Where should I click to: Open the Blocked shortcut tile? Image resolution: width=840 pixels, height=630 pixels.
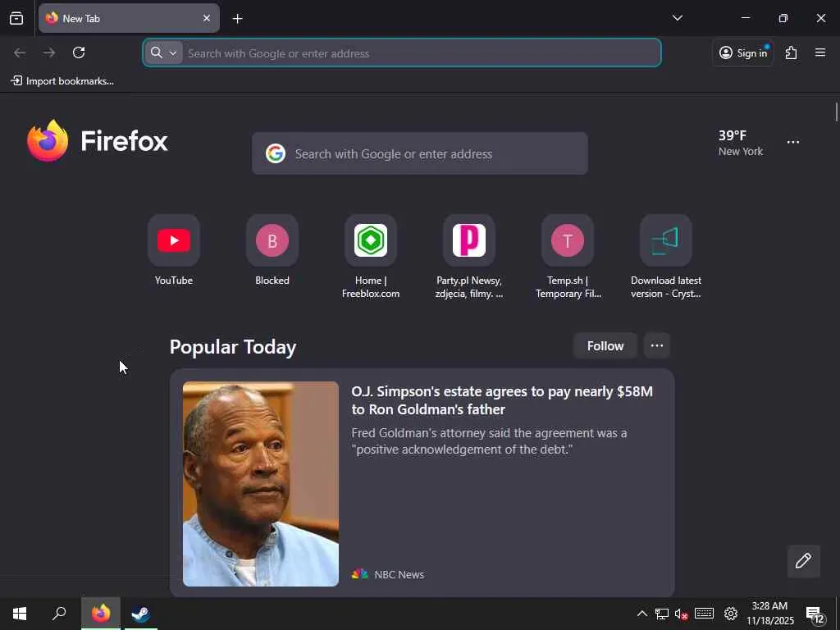[272, 250]
